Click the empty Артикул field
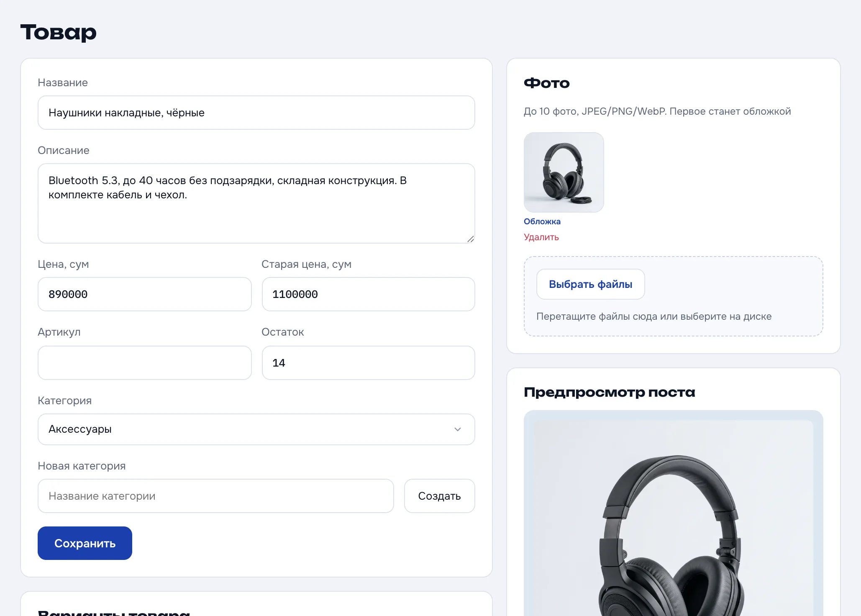This screenshot has height=616, width=861. coord(144,363)
